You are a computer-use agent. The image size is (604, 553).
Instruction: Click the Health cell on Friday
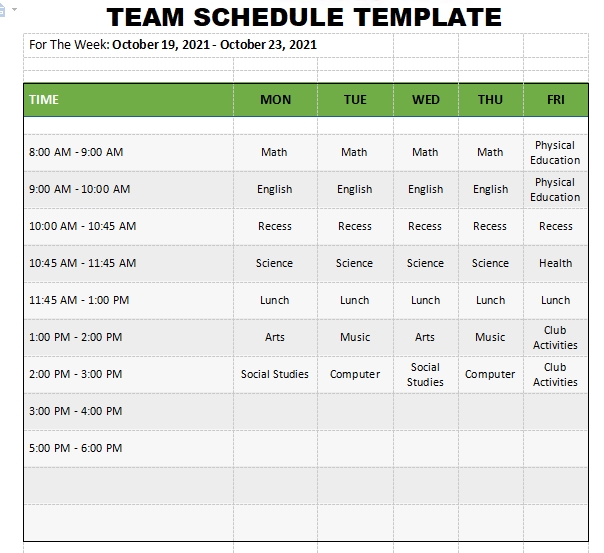tap(556, 263)
